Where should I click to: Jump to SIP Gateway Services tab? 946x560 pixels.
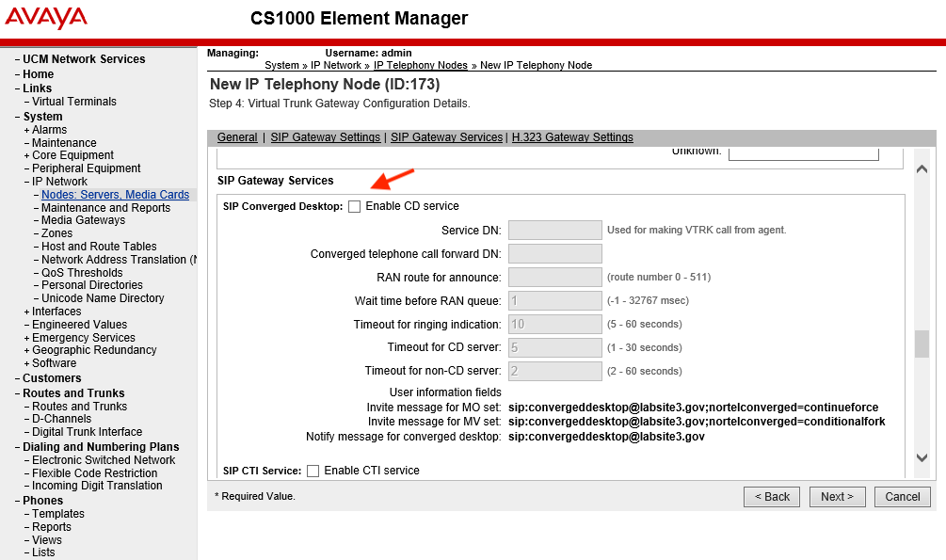point(446,137)
